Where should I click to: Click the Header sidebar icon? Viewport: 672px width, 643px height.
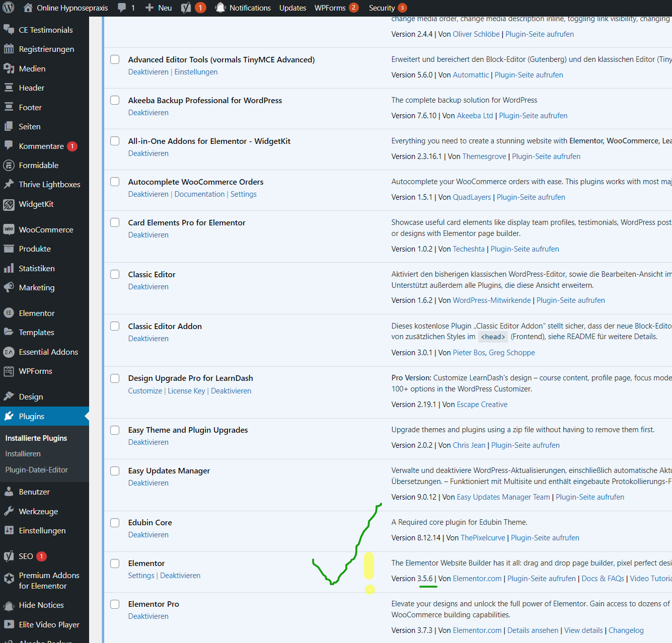click(x=9, y=88)
